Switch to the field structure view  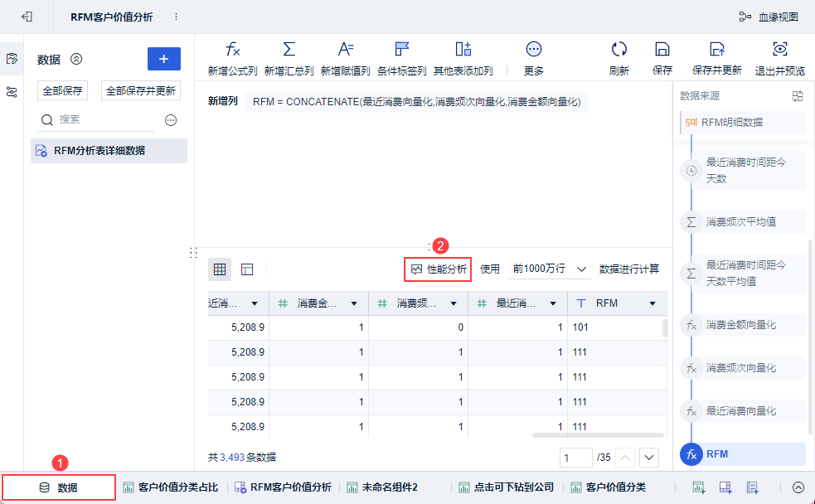pos(247,269)
